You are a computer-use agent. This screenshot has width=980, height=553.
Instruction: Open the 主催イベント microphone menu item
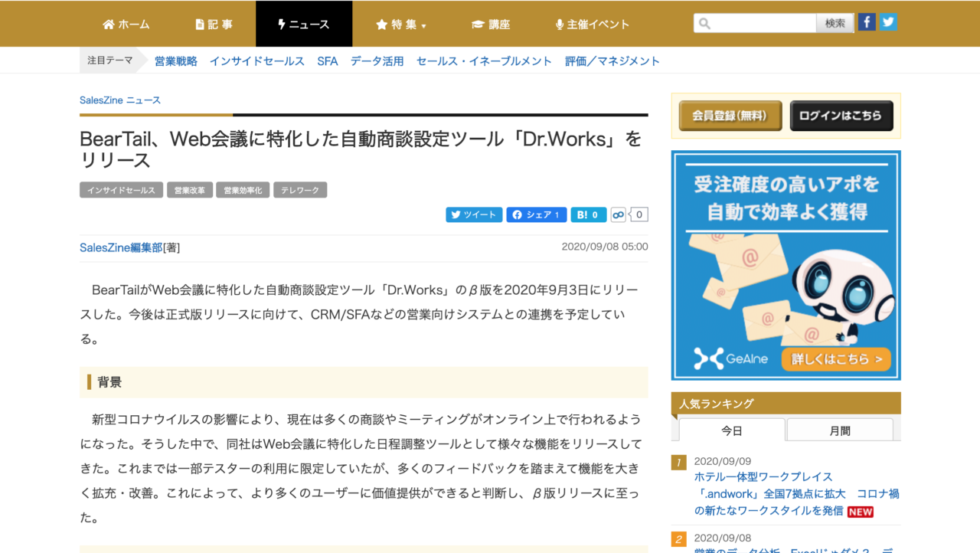click(x=592, y=25)
